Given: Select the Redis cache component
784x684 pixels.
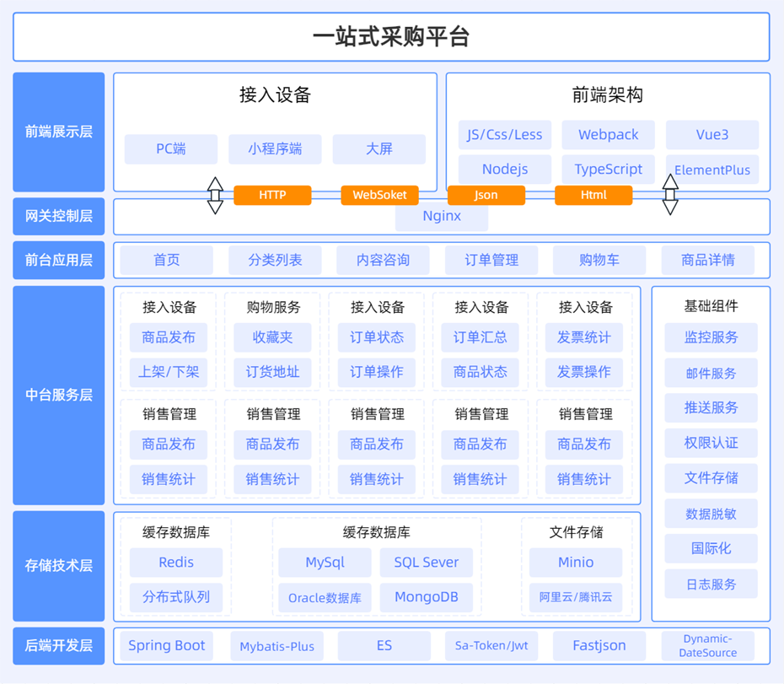Looking at the screenshot, I should coord(175,563).
